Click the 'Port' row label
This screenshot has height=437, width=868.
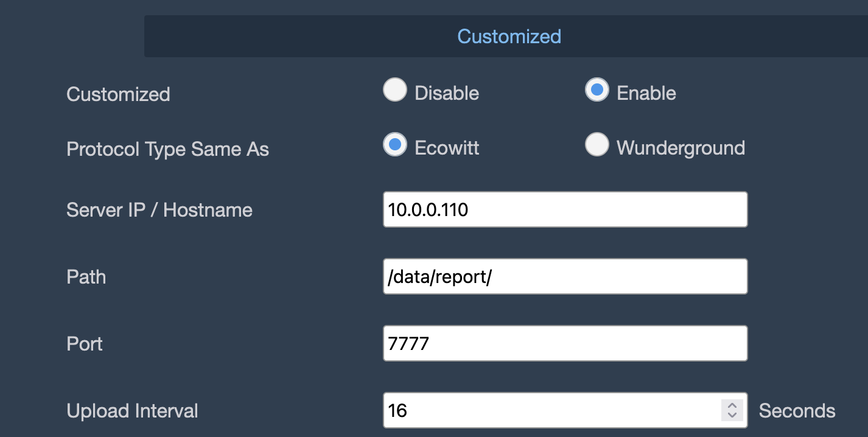point(85,344)
